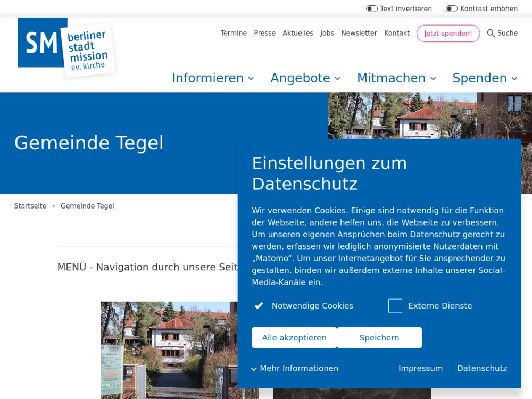The height and width of the screenshot is (399, 532).
Task: Click the Jetzt spenden! button
Action: pos(448,34)
